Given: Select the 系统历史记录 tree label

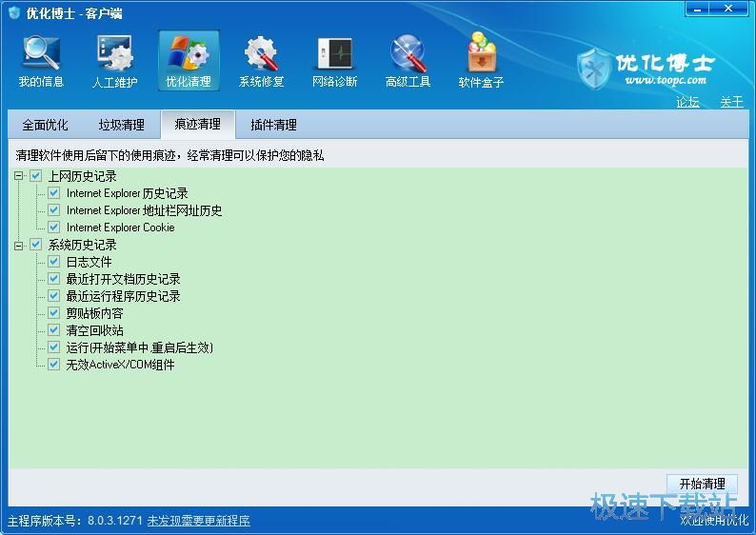Looking at the screenshot, I should 83,245.
